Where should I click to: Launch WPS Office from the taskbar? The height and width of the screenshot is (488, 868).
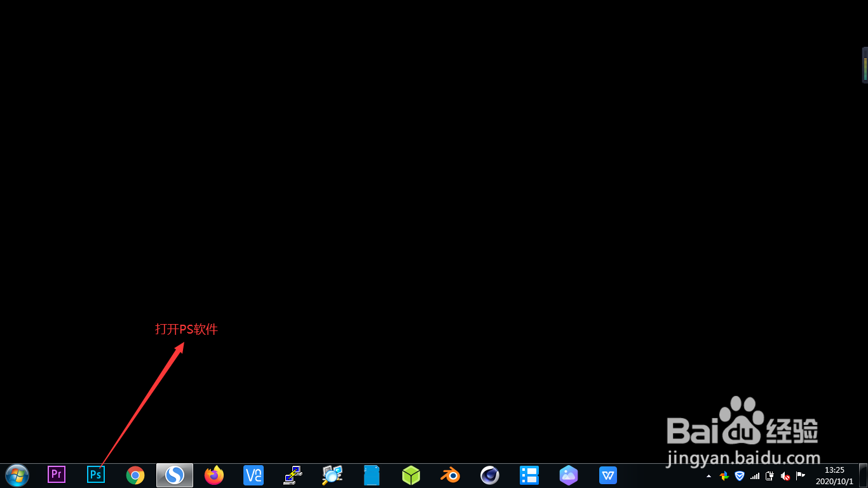tap(608, 475)
